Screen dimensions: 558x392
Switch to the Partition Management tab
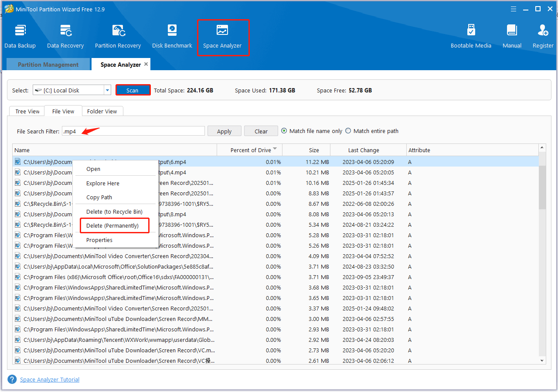[x=48, y=65]
